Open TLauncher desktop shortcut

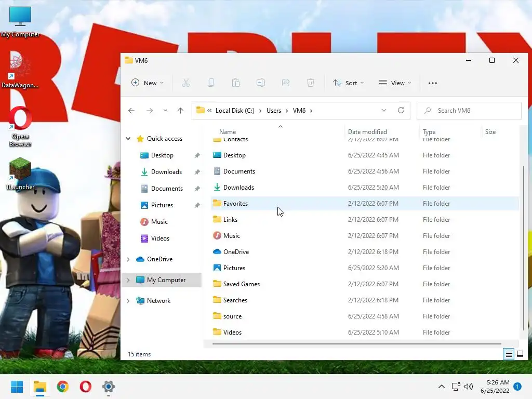tap(20, 174)
